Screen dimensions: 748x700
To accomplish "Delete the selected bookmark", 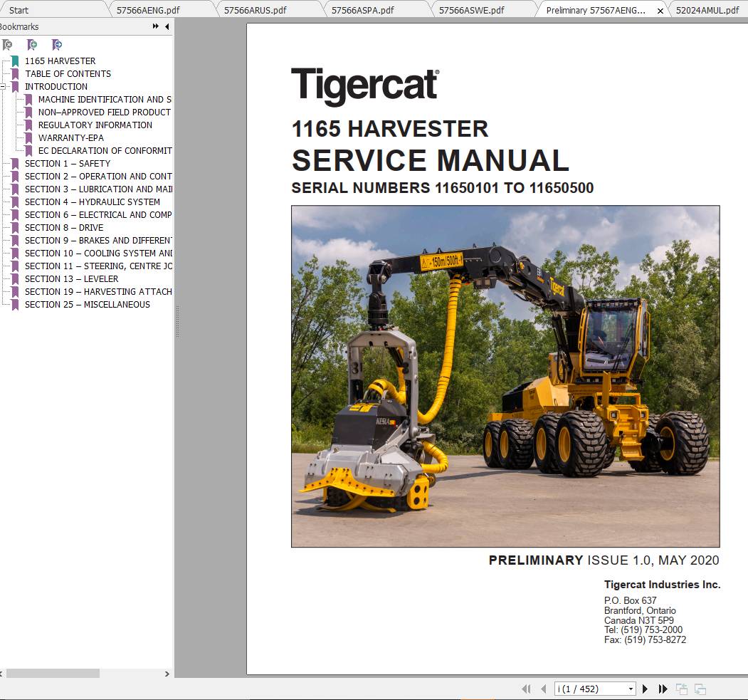I will point(7,44).
